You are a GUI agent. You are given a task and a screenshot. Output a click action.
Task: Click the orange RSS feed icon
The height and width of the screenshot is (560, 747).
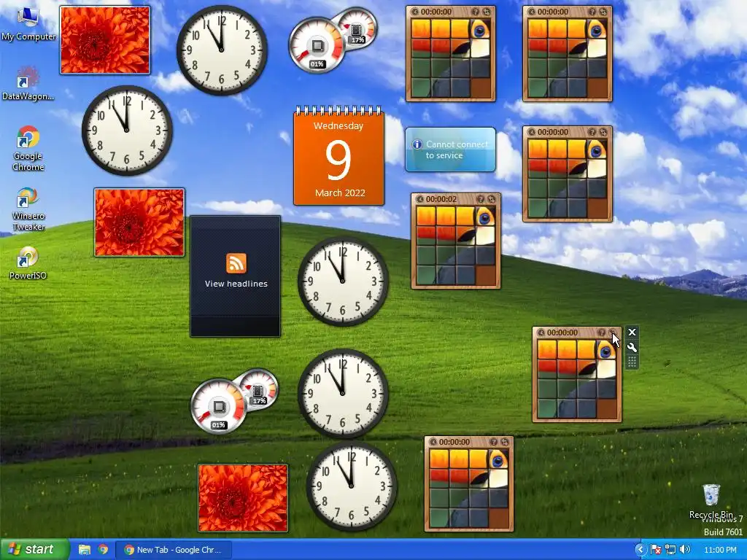[x=236, y=262]
